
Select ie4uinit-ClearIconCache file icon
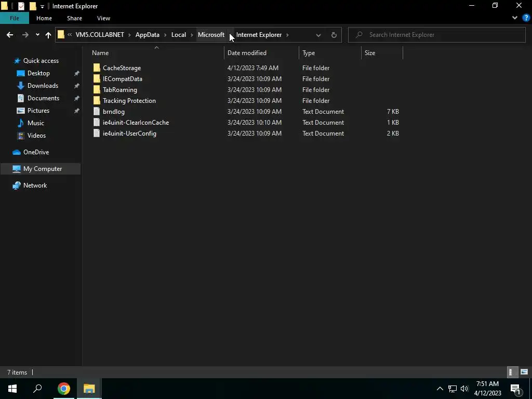pos(97,122)
